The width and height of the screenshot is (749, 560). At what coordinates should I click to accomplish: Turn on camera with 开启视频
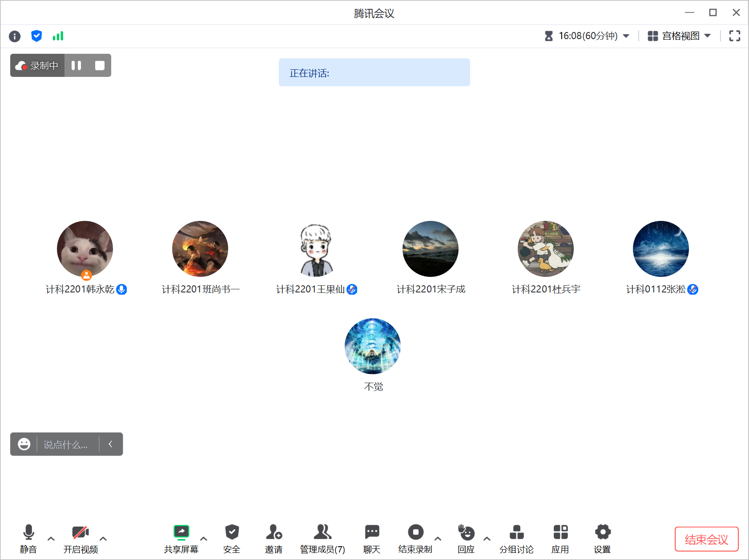tap(81, 538)
